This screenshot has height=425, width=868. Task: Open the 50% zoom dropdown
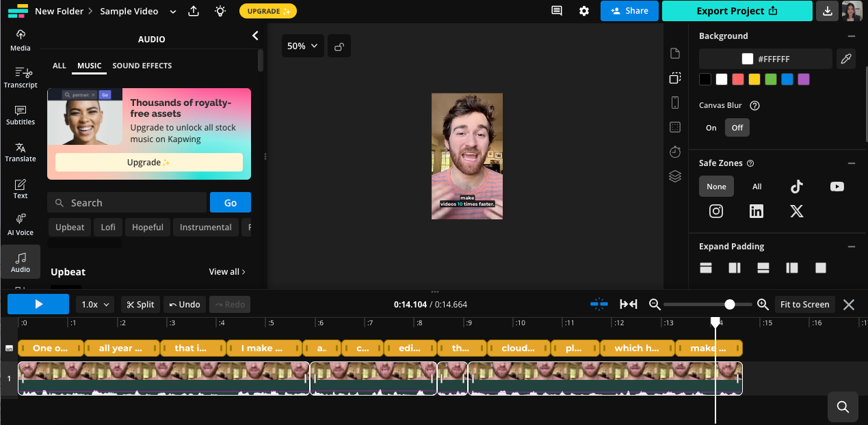(302, 46)
